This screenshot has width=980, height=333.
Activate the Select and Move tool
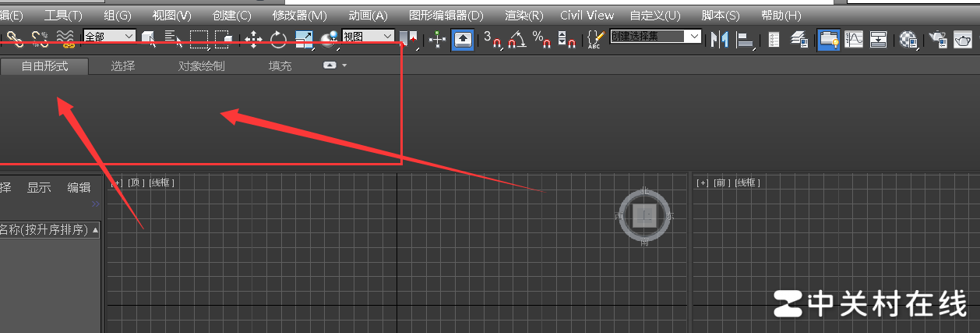coord(253,38)
